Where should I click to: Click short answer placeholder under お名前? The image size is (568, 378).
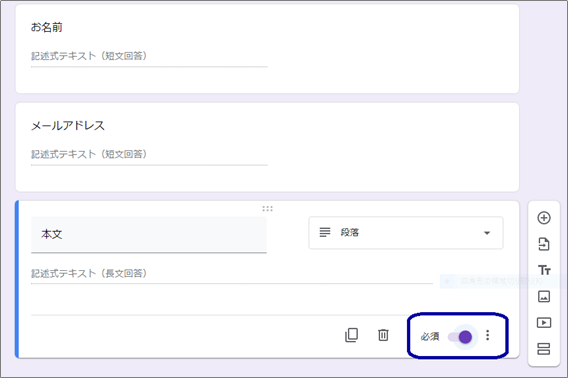click(89, 56)
